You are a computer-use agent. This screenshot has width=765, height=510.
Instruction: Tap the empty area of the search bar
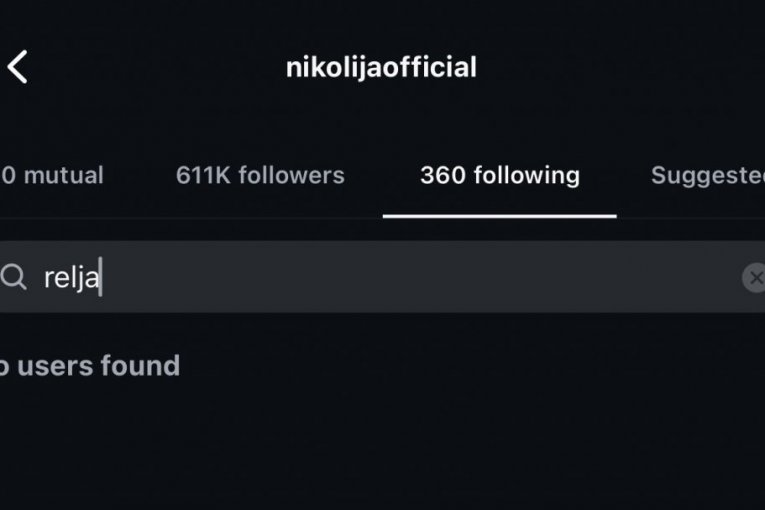click(x=420, y=277)
